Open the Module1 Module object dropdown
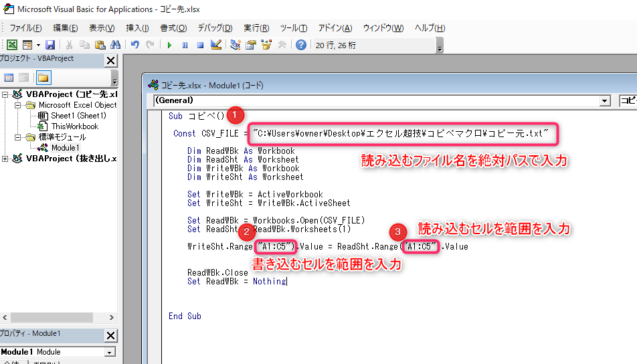637x364 pixels. [109, 352]
